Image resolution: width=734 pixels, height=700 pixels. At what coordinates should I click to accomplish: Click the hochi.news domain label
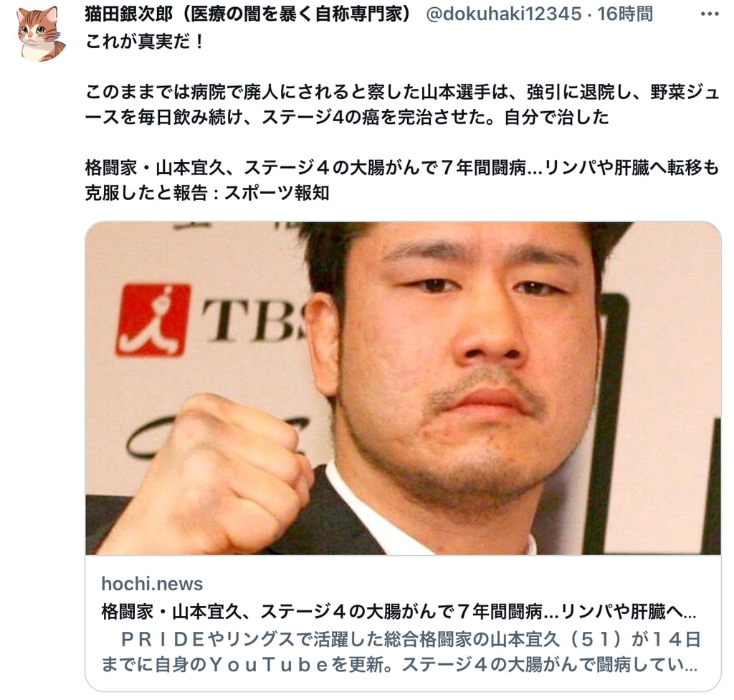pos(152,584)
